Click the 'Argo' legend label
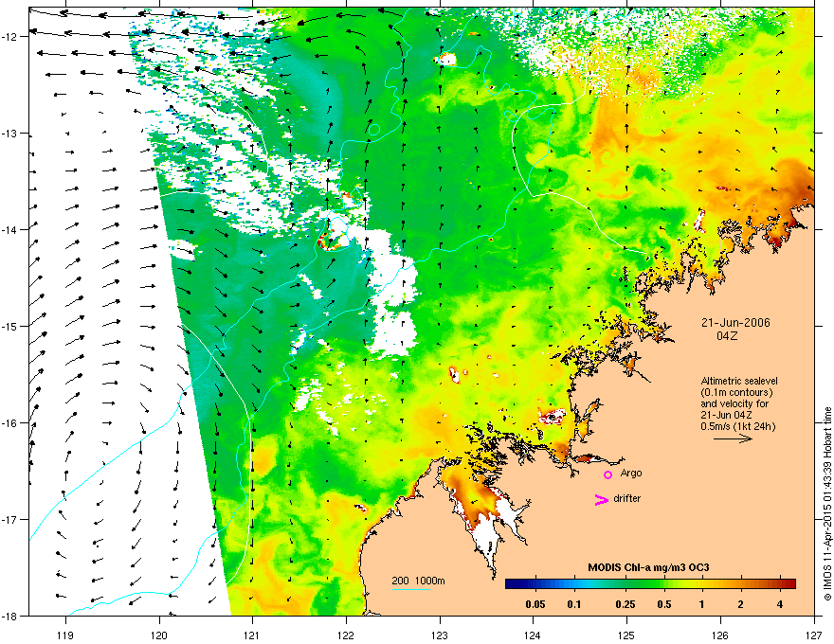Screen dimensions: 834x644 tap(631, 473)
